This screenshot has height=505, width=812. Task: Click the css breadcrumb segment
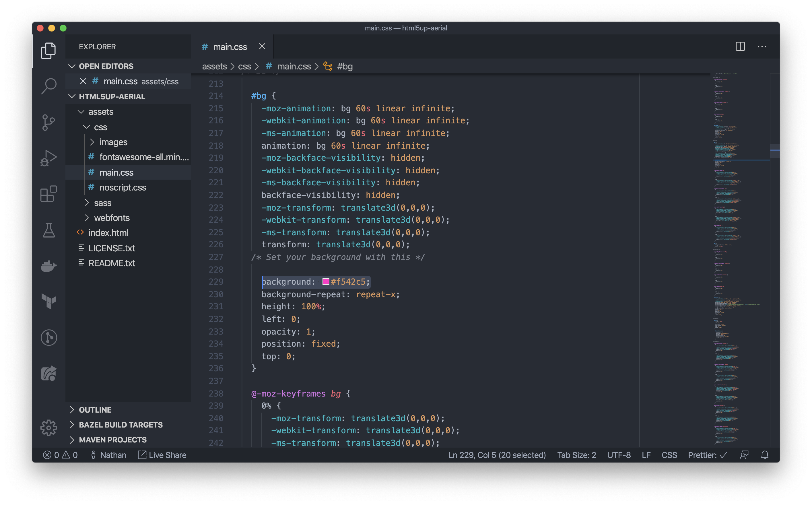[244, 67]
